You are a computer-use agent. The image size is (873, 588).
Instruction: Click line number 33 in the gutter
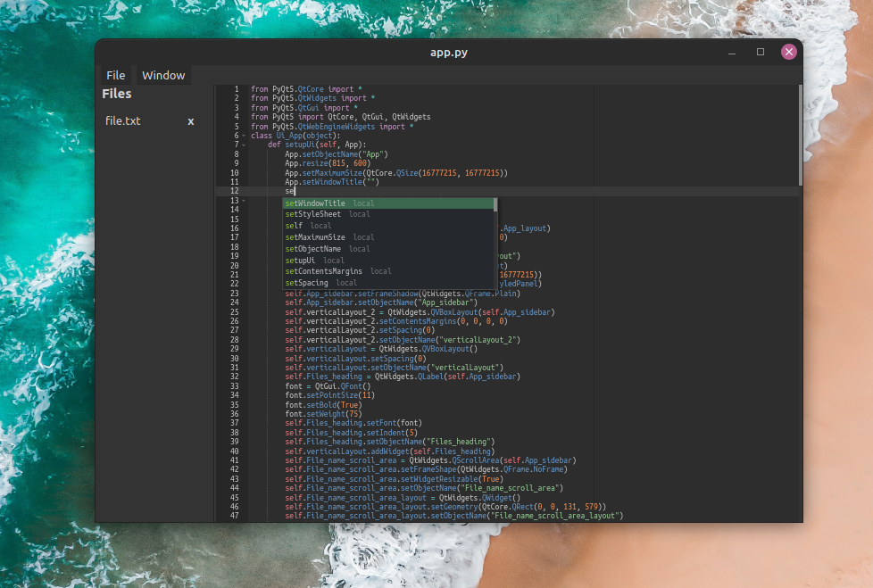tap(235, 386)
